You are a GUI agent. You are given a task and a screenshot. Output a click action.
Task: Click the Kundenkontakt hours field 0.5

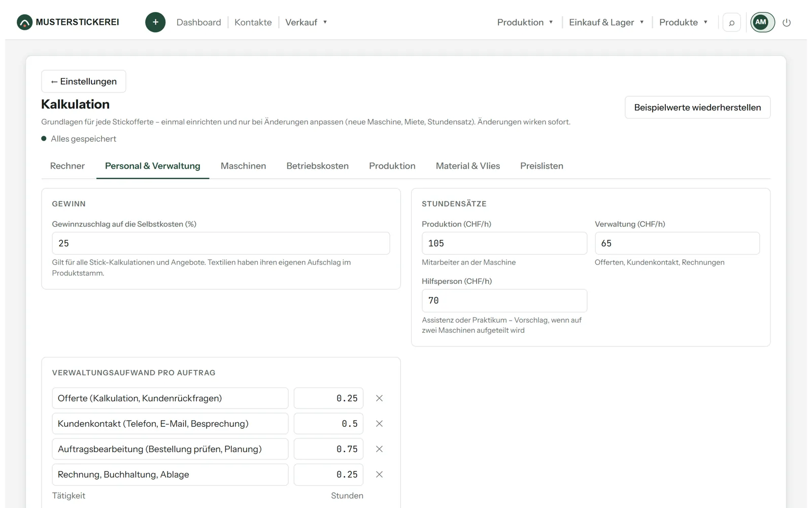[x=328, y=424]
